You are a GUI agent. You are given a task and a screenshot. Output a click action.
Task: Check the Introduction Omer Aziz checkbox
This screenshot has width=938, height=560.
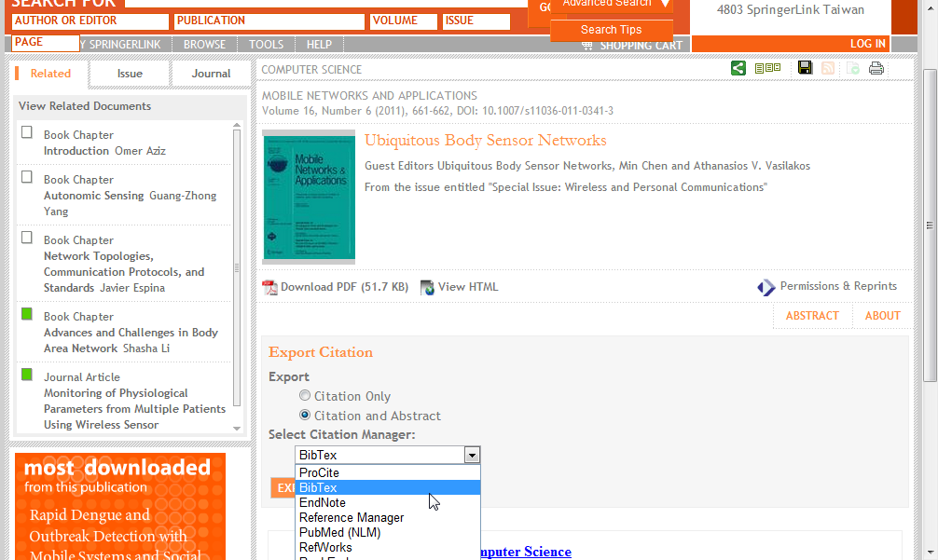click(27, 132)
